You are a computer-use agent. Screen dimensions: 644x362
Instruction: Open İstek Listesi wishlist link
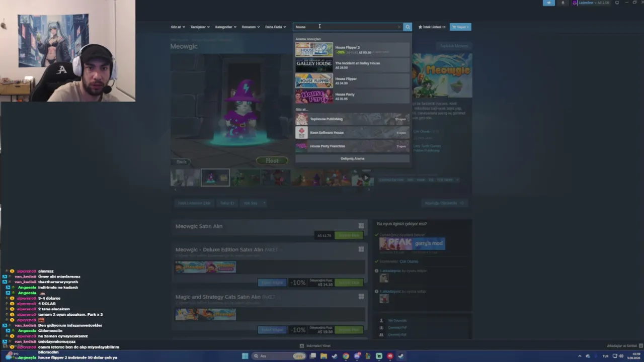click(x=432, y=27)
